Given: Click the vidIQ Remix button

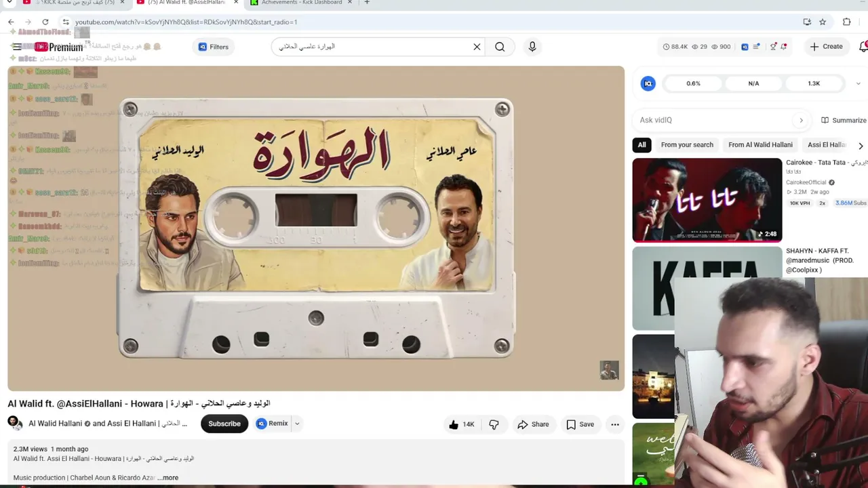Looking at the screenshot, I should [x=273, y=424].
